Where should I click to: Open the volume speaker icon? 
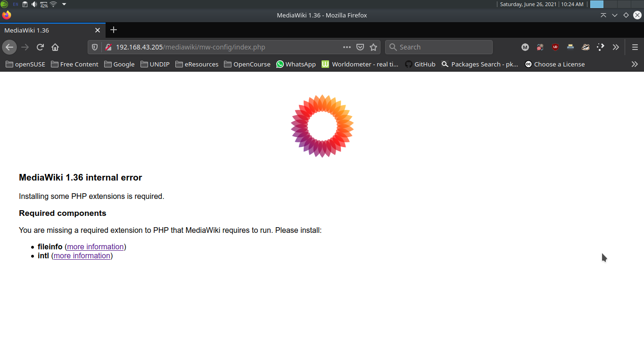[34, 4]
